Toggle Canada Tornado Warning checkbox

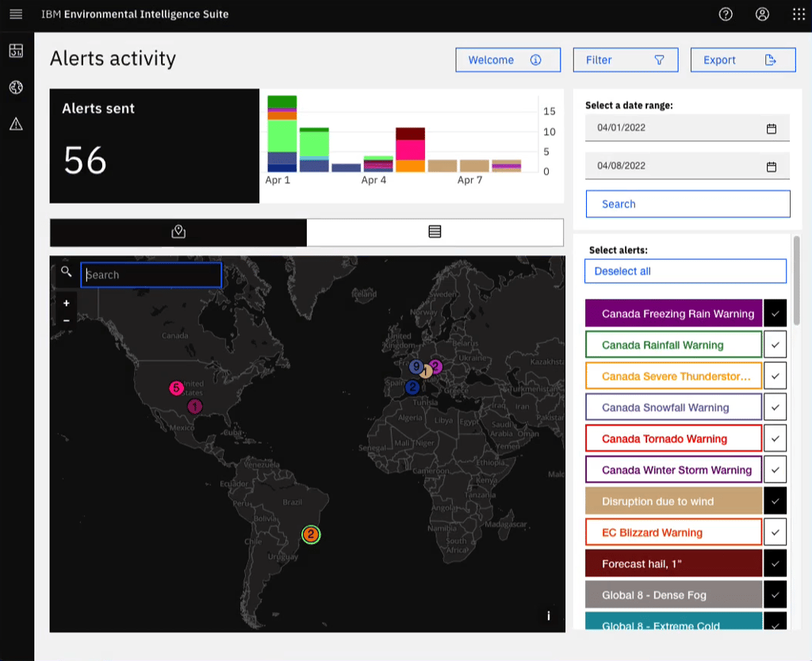point(775,438)
